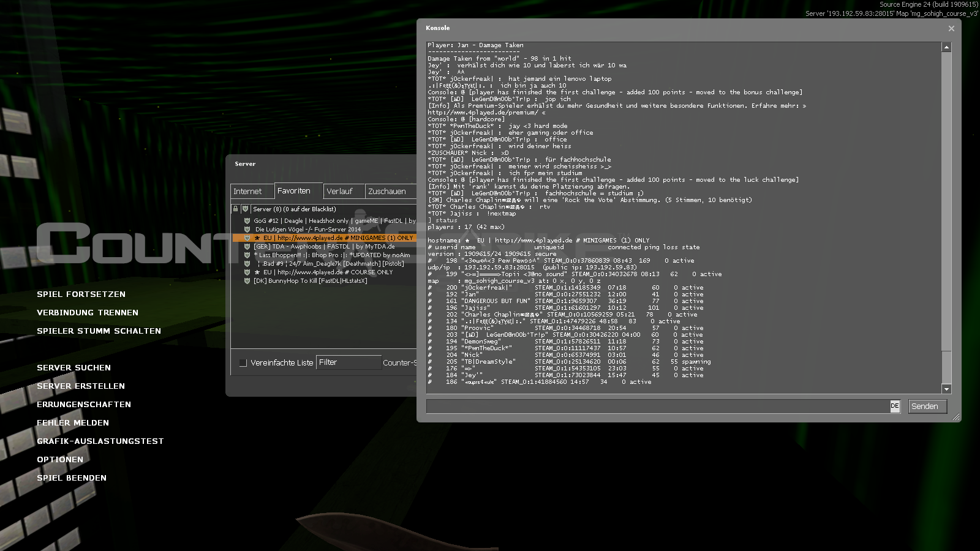Screen dimensions: 980x551
Task: Click the shield icon beside the [DK] BunnyHop server
Action: [x=247, y=281]
